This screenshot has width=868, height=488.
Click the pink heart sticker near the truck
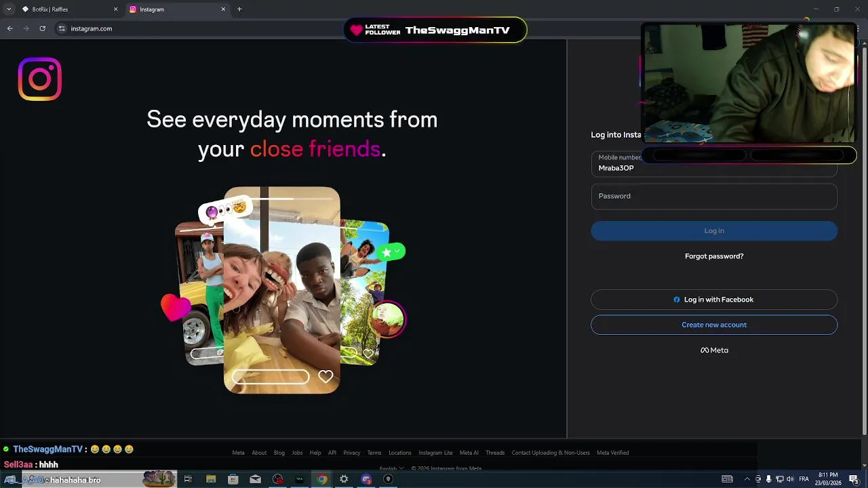pos(176,307)
